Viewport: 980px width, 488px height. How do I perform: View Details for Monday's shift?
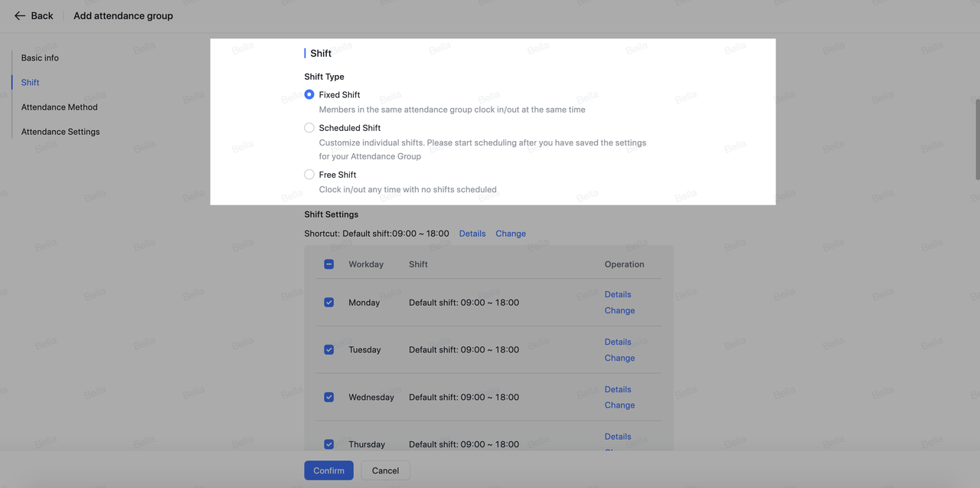point(618,294)
